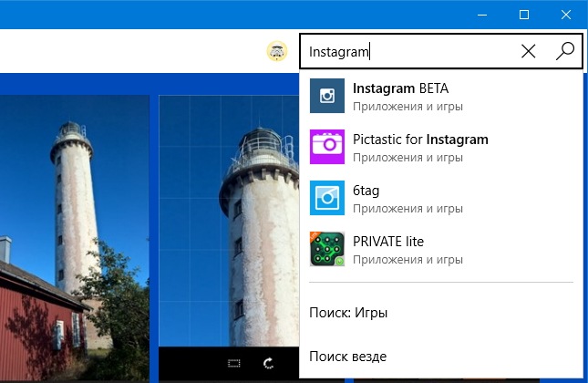This screenshot has width=588, height=383.
Task: Open the PRIVATE lite app icon
Action: coord(327,249)
